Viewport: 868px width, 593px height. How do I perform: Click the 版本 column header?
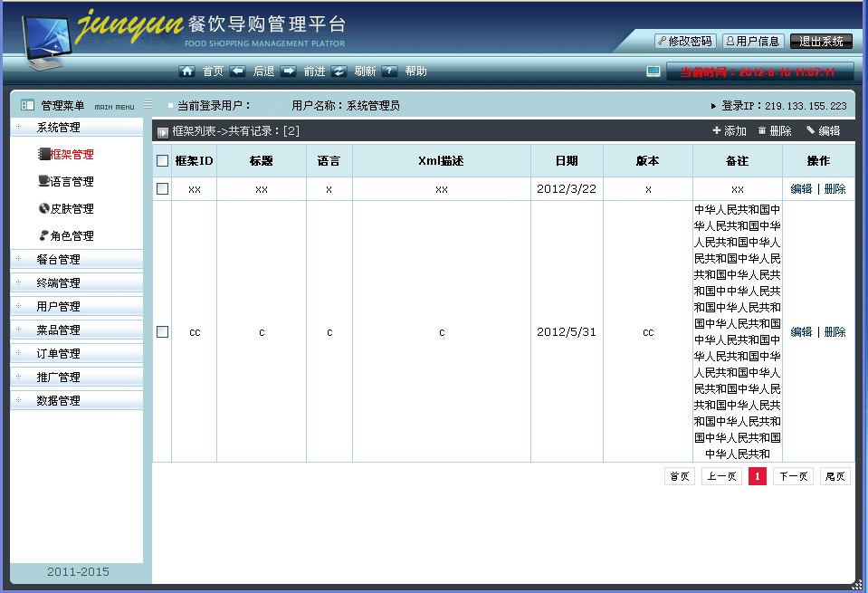pos(648,161)
